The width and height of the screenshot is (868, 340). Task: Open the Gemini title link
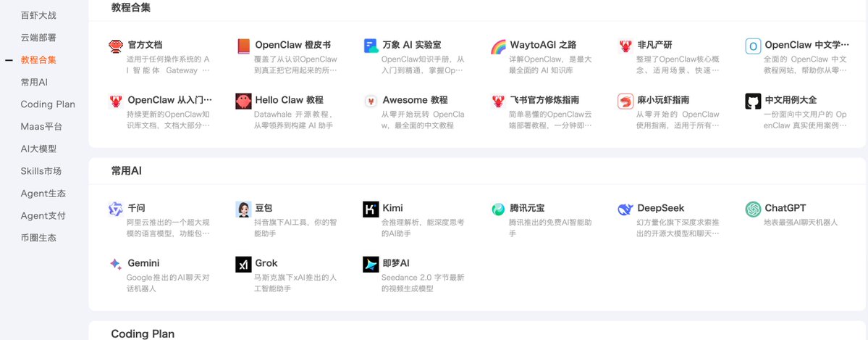click(x=143, y=263)
